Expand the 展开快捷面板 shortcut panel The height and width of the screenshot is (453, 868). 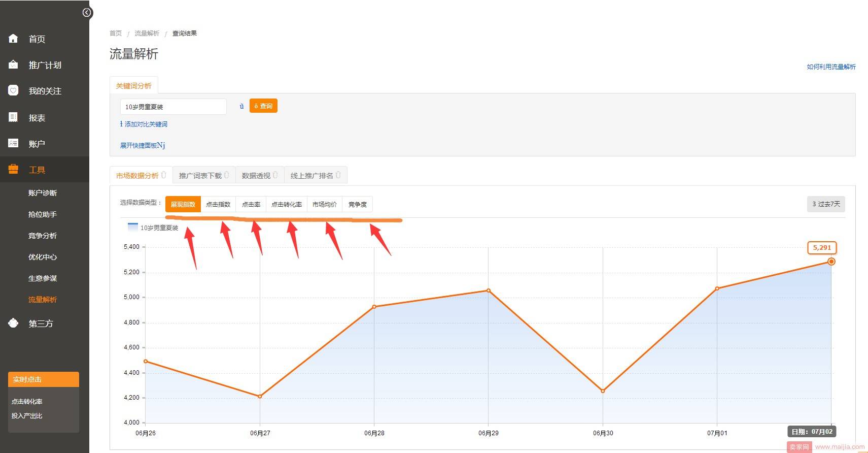pyautogui.click(x=143, y=145)
